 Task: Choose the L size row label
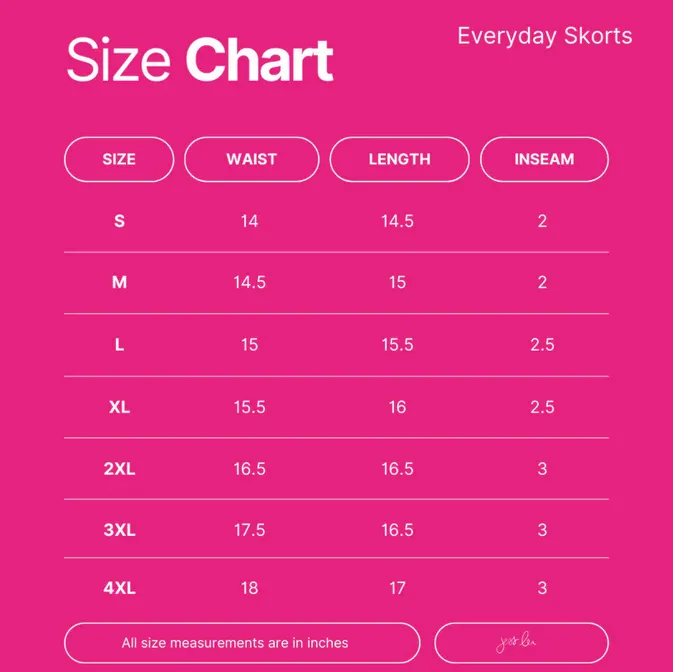point(119,345)
